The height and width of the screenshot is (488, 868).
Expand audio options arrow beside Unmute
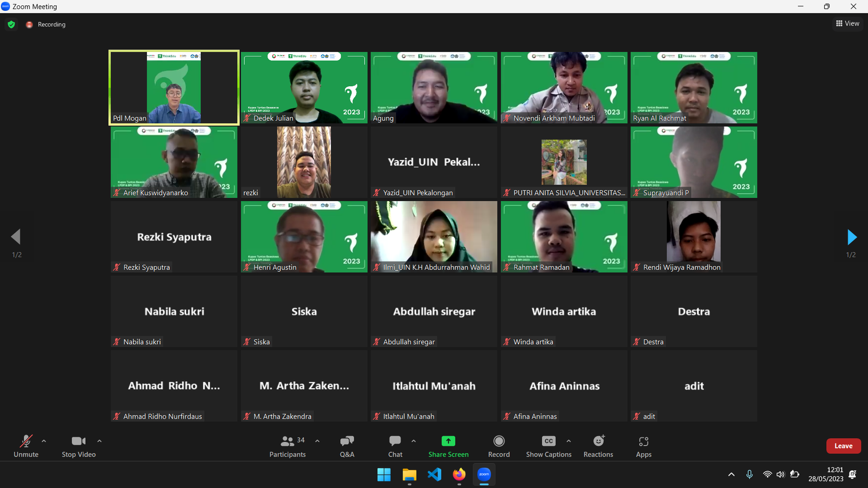click(x=44, y=441)
